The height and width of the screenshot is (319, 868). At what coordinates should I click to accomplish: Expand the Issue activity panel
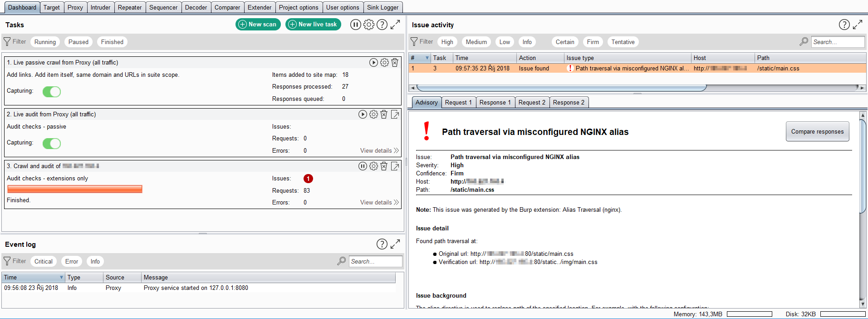pyautogui.click(x=858, y=25)
